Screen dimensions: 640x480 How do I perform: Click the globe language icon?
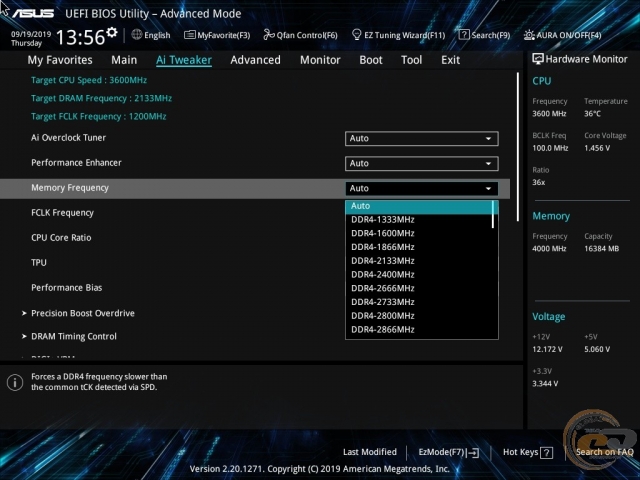[137, 35]
